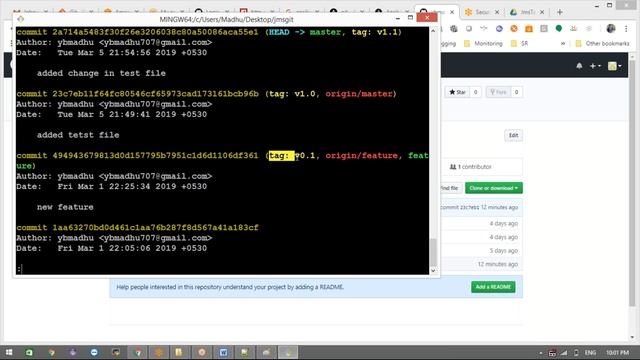Viewport: 640px width, 360px height.
Task: Click the 'added tetst file' commit message
Action: [x=78, y=135]
